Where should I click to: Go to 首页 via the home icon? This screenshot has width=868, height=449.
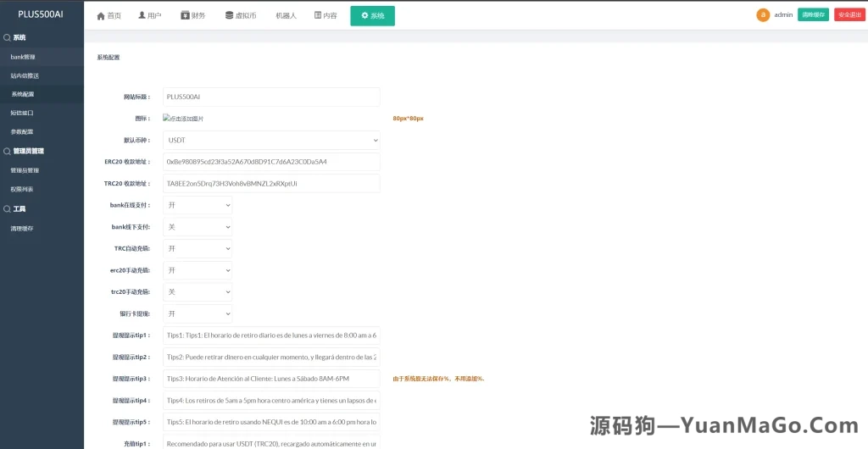[109, 16]
